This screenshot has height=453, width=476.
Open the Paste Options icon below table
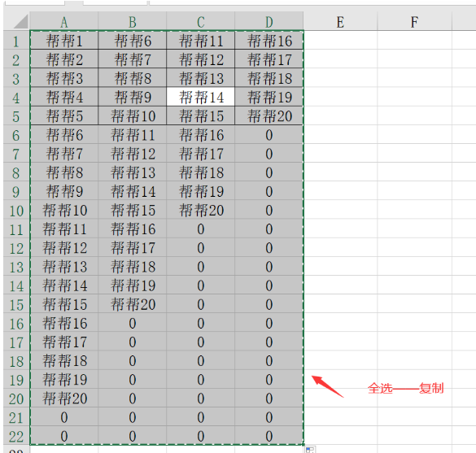(x=310, y=450)
